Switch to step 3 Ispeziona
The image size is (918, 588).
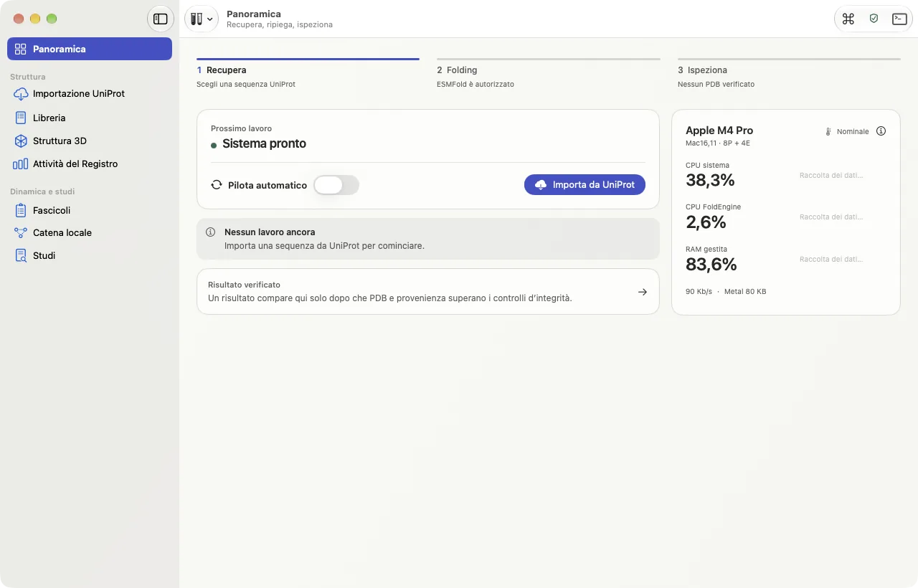(x=789, y=73)
